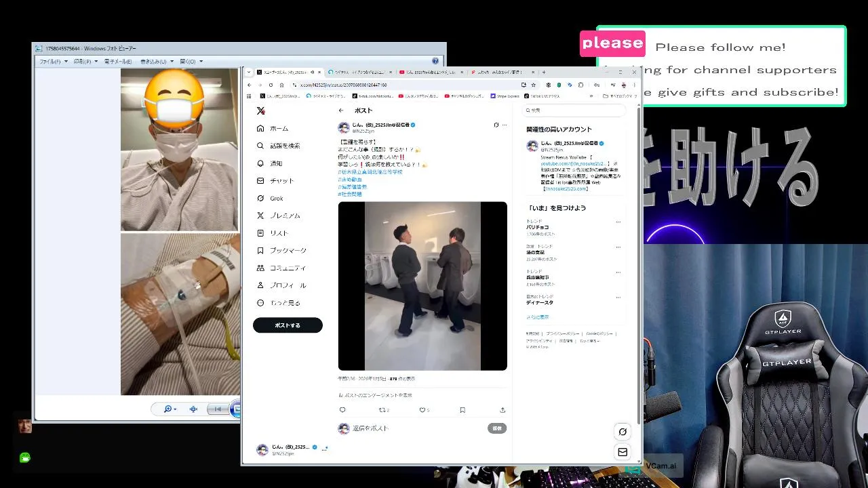
Task: Open リスト in X sidebar
Action: tap(273, 233)
